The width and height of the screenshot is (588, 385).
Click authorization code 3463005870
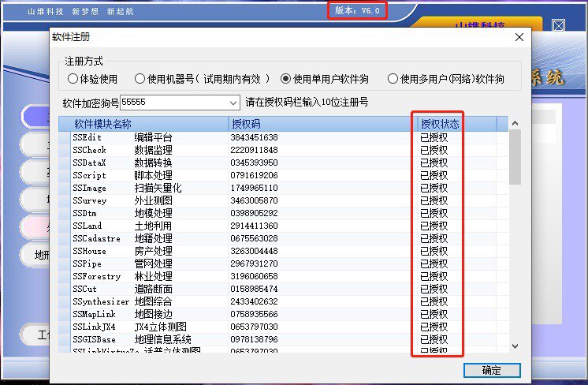coord(255,200)
